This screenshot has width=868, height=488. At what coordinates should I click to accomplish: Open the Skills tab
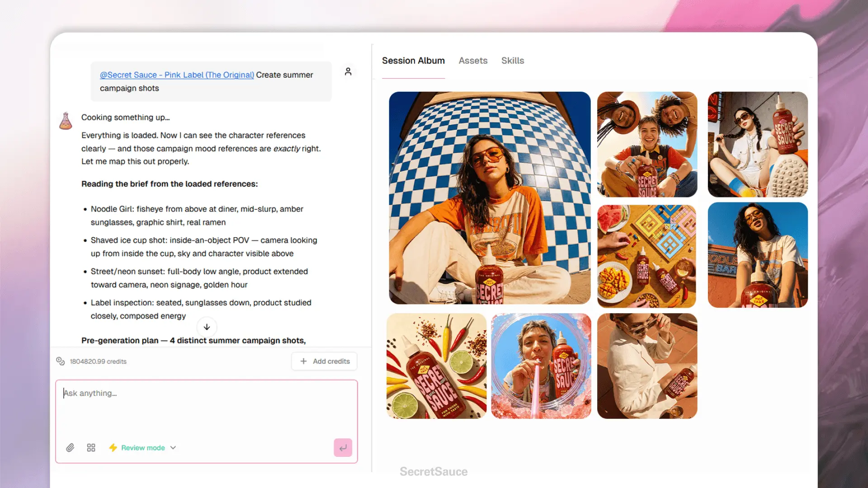pyautogui.click(x=513, y=61)
